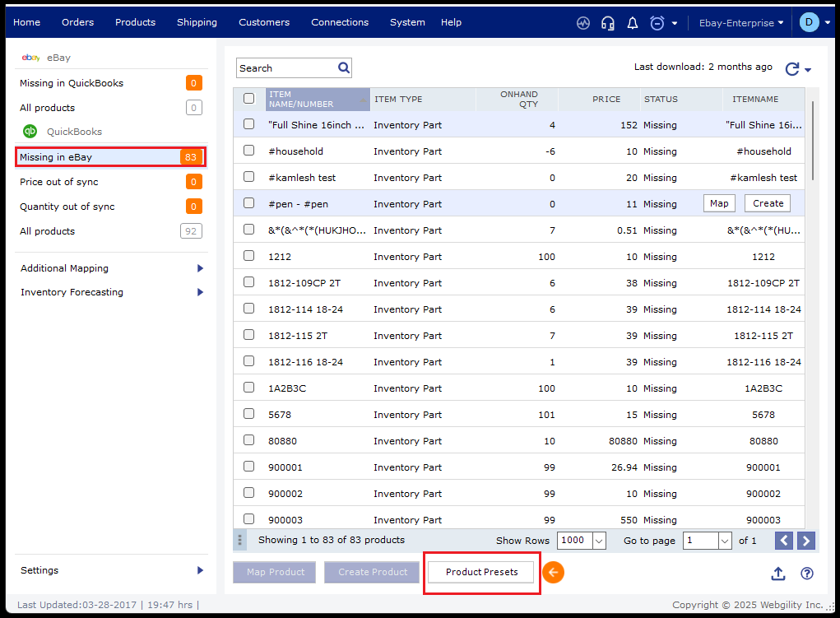The width and height of the screenshot is (840, 618).
Task: Open the Connections menu
Action: tap(340, 22)
